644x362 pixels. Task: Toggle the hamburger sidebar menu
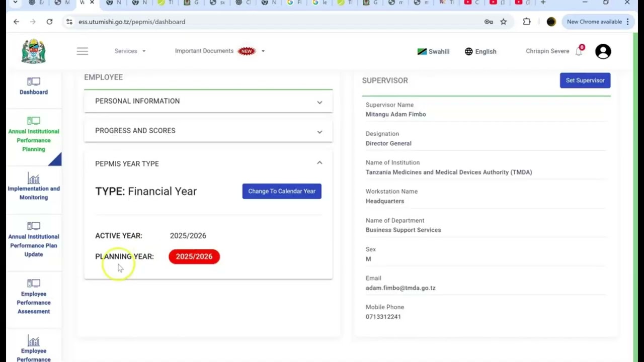click(83, 51)
